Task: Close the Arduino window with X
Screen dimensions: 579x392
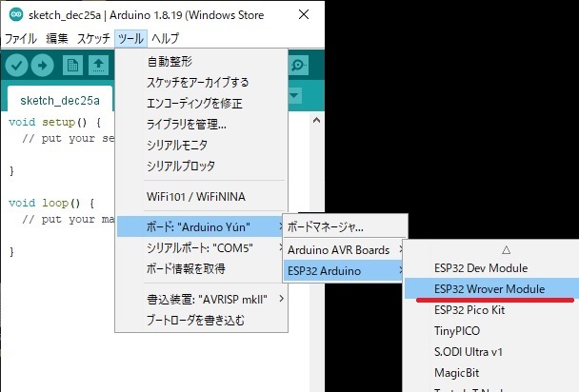Action: coord(304,15)
